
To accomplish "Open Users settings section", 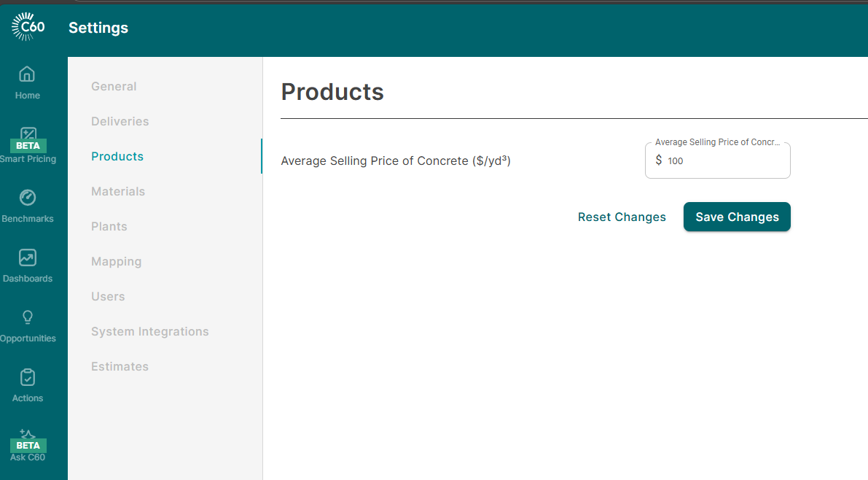I will pos(108,296).
